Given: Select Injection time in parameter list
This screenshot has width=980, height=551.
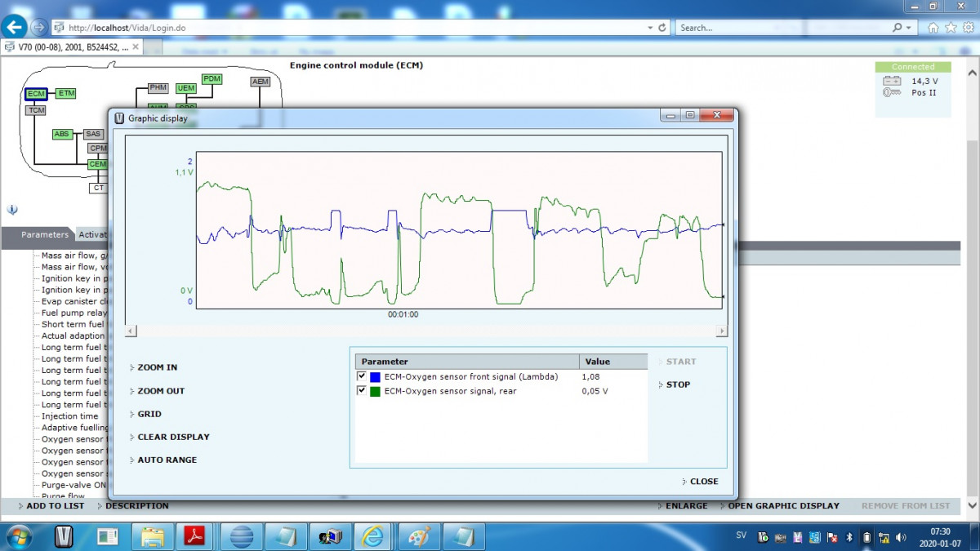Looking at the screenshot, I should [69, 416].
